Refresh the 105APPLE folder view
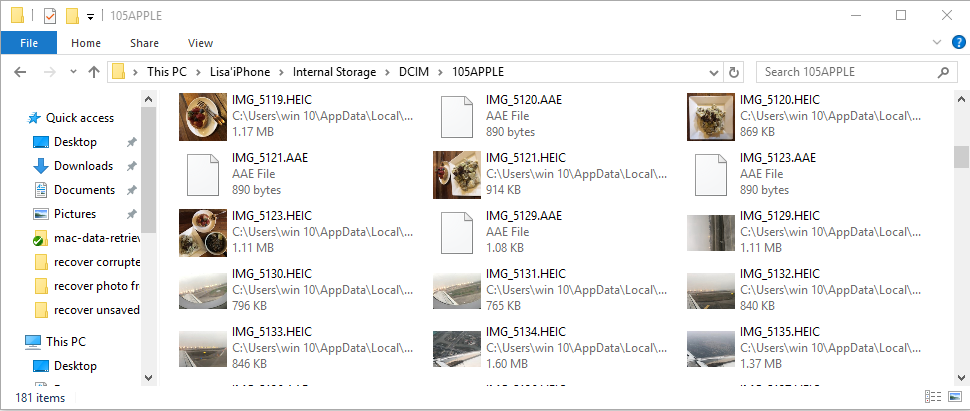Screen dimensions: 970x411 [x=734, y=72]
